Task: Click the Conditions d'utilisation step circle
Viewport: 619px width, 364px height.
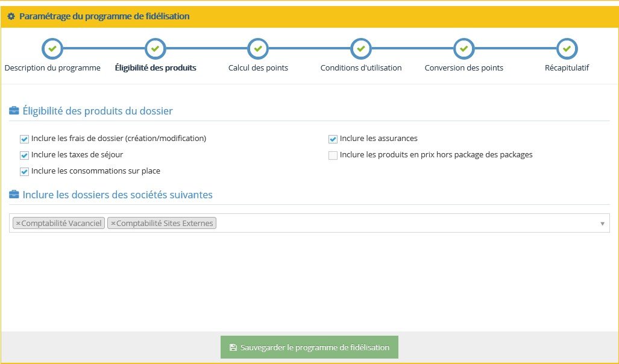Action: (x=361, y=48)
